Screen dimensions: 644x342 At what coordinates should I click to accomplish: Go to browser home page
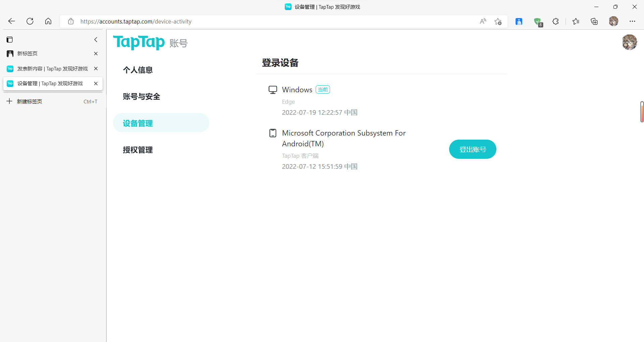coord(48,21)
